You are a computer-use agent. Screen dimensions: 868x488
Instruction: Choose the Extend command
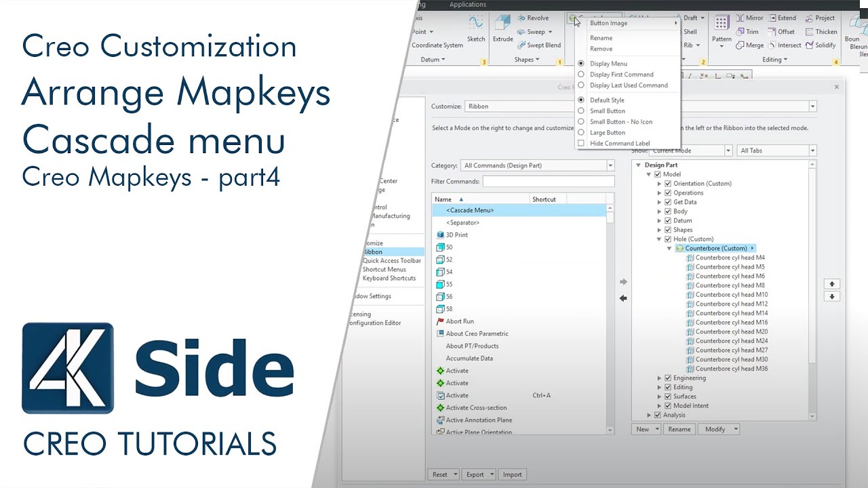coord(782,18)
